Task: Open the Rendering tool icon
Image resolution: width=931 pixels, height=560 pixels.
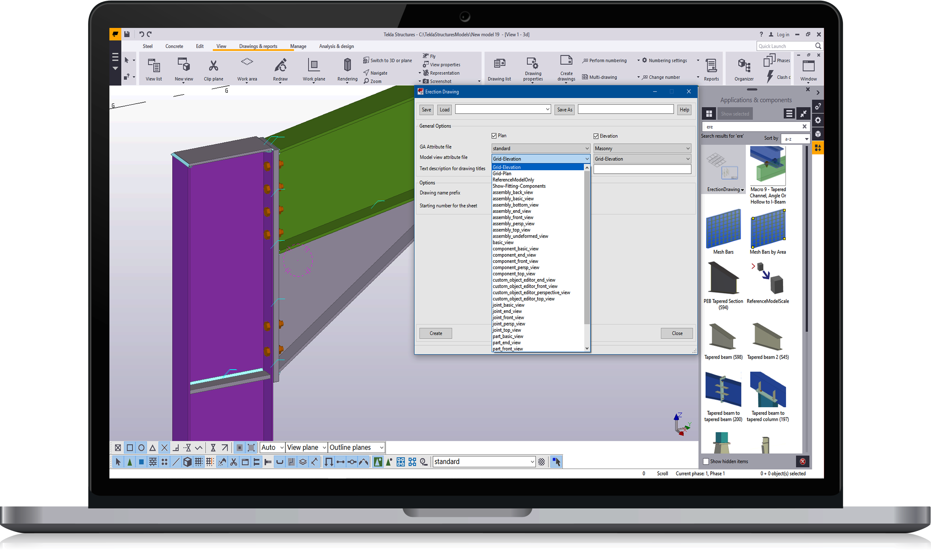Action: [x=347, y=65]
